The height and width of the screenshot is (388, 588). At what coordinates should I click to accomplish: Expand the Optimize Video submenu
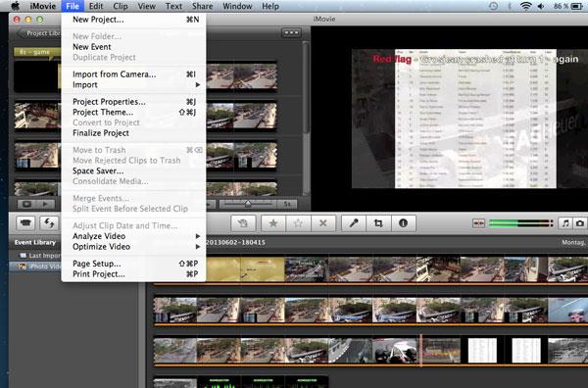[x=133, y=247]
